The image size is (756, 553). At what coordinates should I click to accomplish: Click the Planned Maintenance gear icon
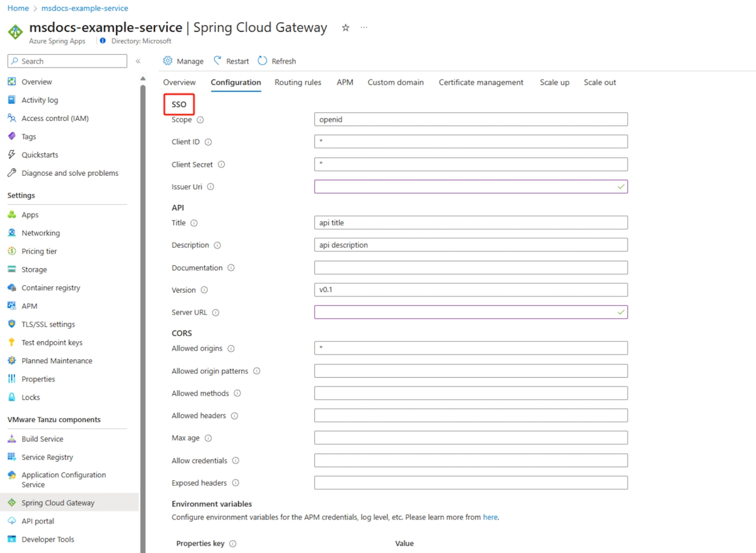(x=11, y=361)
